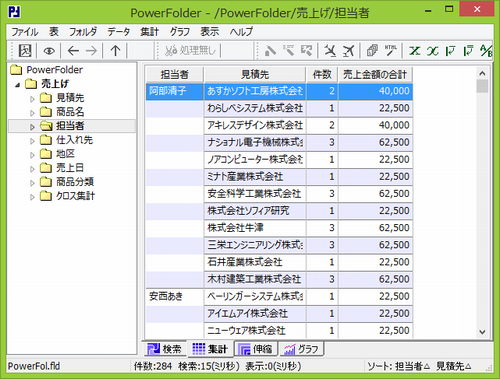The height and width of the screenshot is (379, 500).
Task: Click the 図 chart icon in the toolbar
Action: [25, 51]
